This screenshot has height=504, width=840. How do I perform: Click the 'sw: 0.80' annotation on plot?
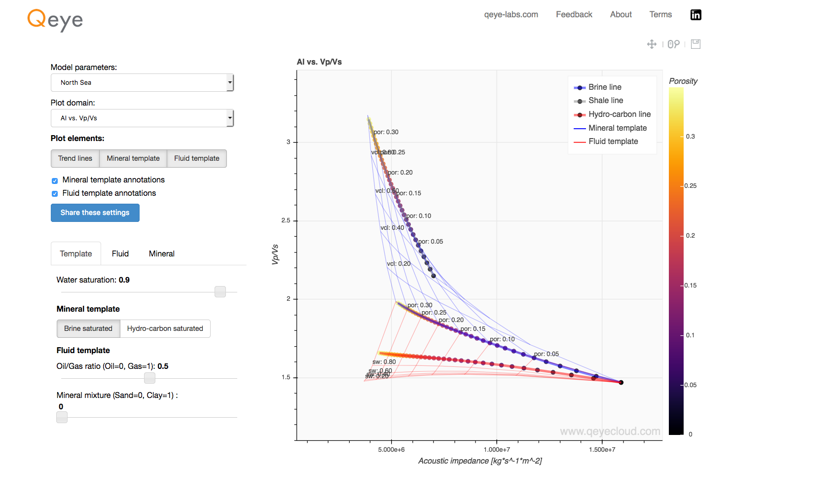coord(384,362)
